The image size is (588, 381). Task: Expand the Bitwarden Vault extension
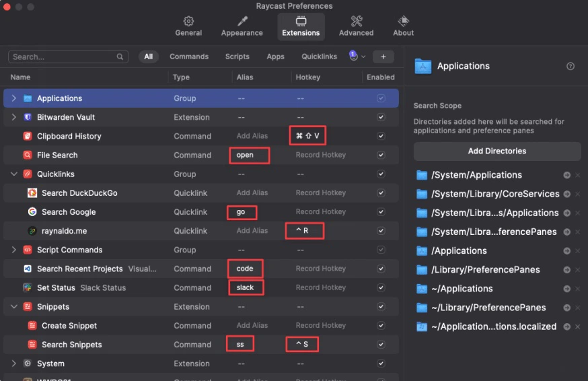pos(14,117)
